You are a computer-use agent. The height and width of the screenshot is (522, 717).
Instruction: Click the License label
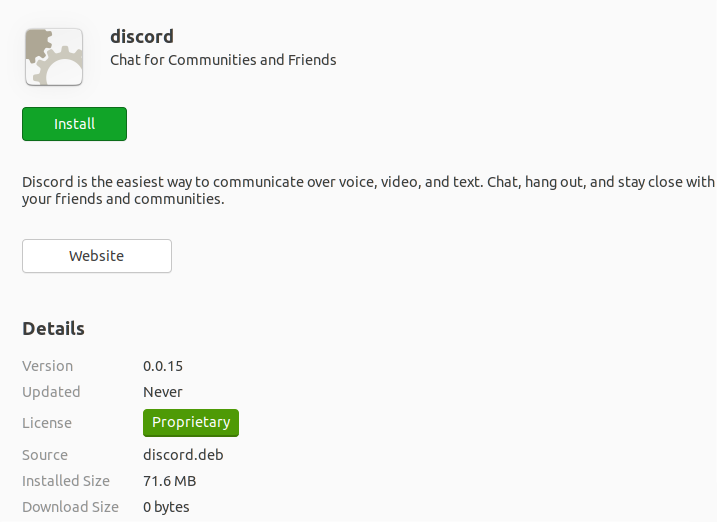click(x=47, y=423)
